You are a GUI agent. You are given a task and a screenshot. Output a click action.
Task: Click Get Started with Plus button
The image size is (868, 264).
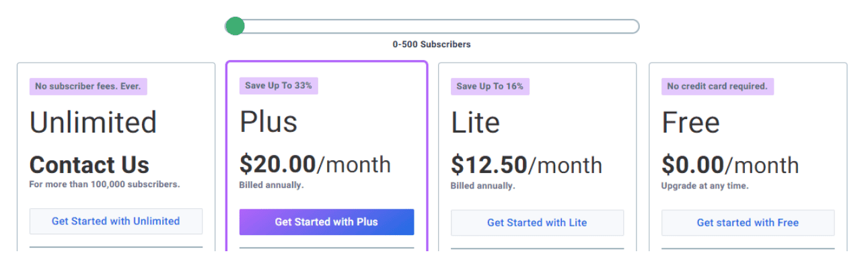click(x=326, y=222)
